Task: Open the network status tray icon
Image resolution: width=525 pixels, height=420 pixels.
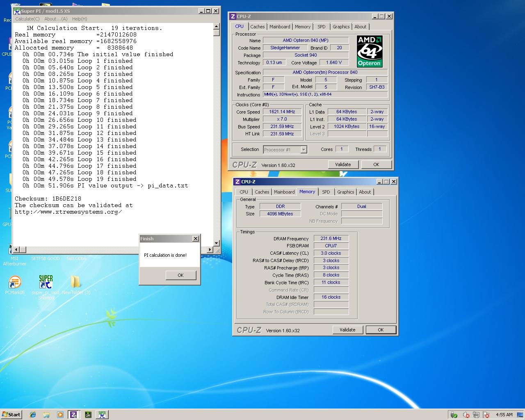Action: 476,415
